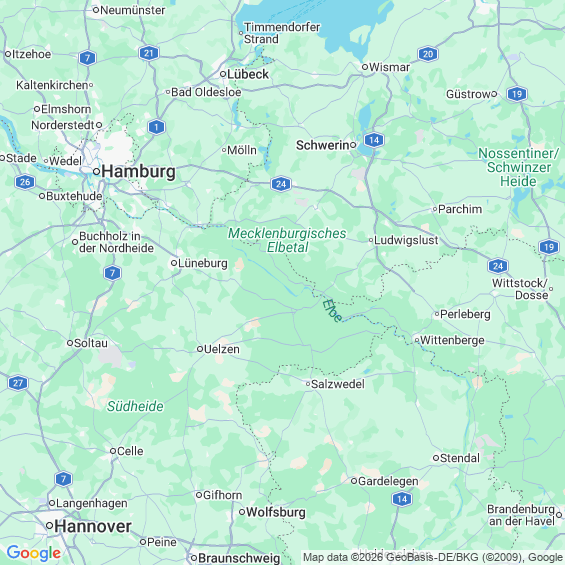Select the Salzwedel town label

click(338, 384)
